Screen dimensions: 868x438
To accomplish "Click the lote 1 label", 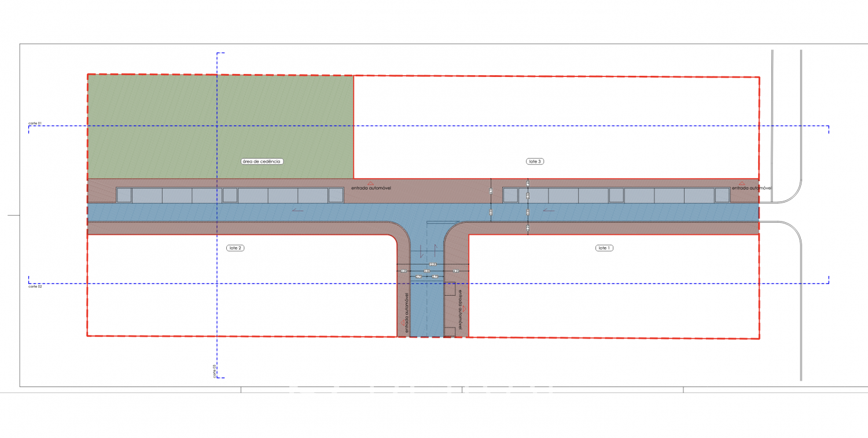I will pos(604,248).
